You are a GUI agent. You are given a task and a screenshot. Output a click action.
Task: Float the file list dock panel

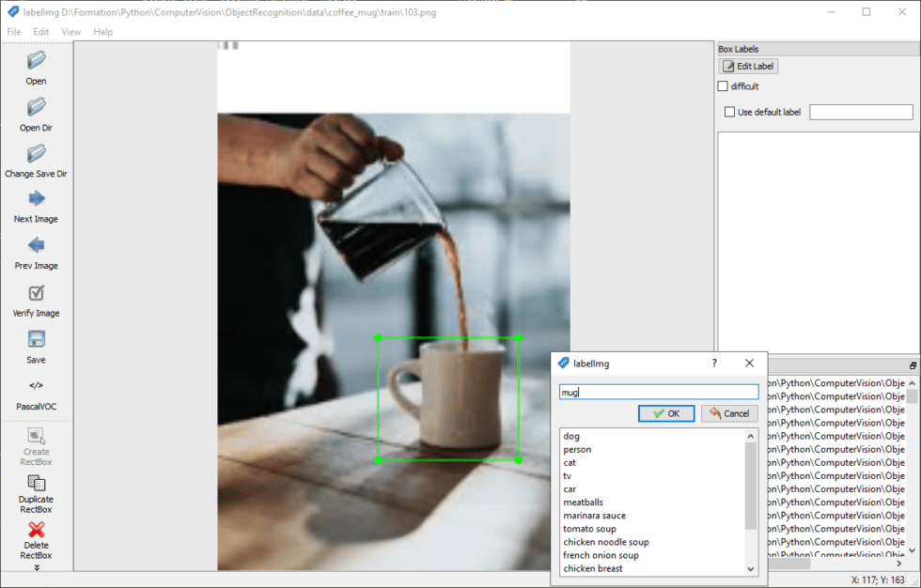(x=912, y=365)
